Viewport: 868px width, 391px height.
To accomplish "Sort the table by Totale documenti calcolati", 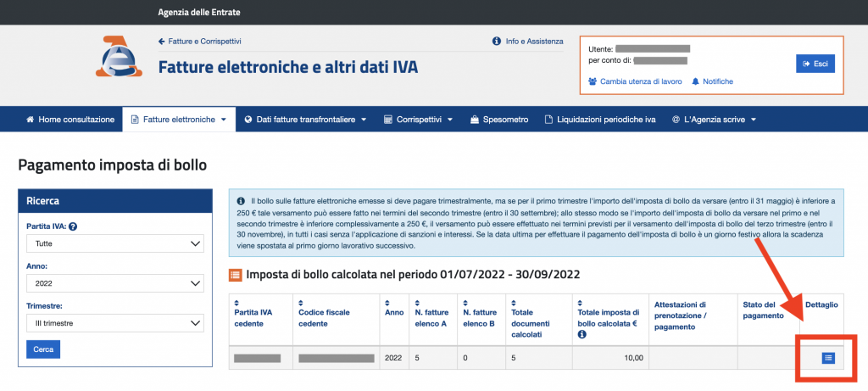I will click(x=515, y=303).
